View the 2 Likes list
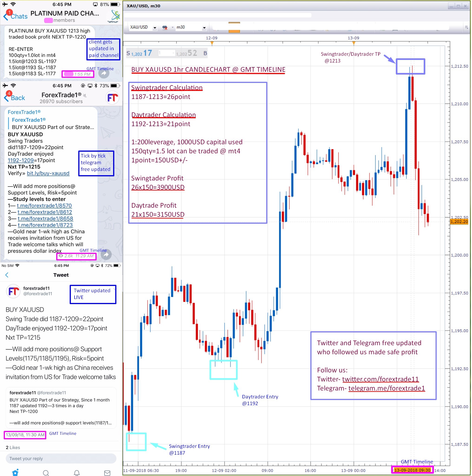 (13, 447)
